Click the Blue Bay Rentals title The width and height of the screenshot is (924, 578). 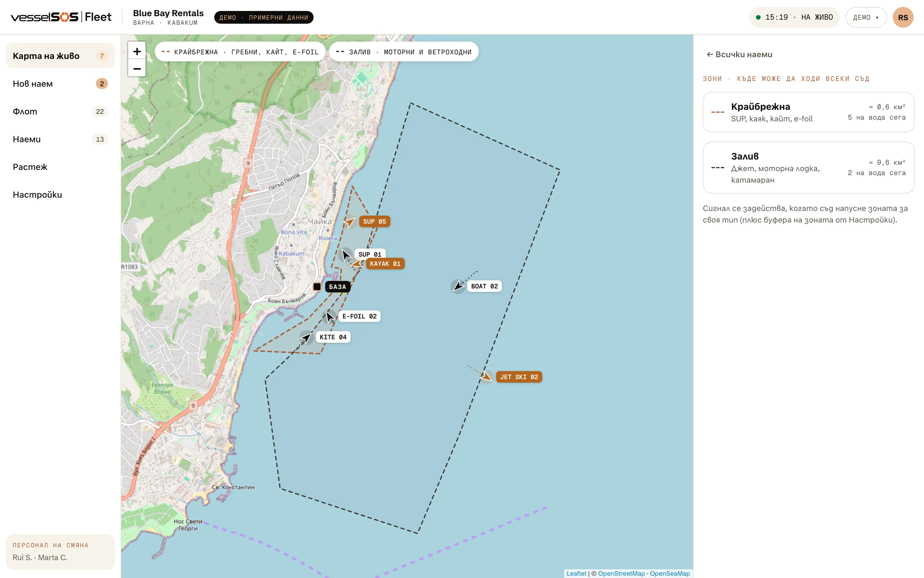(168, 13)
